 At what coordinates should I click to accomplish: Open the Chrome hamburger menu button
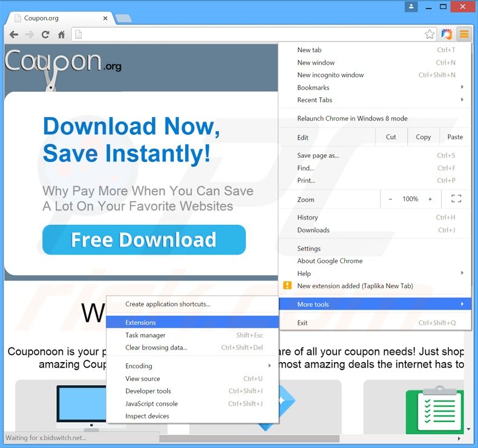[464, 34]
